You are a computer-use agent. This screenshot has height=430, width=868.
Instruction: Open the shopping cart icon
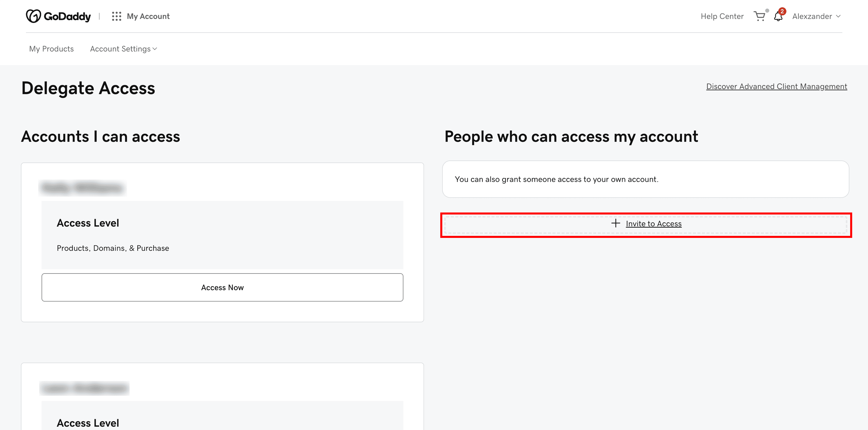tap(759, 16)
